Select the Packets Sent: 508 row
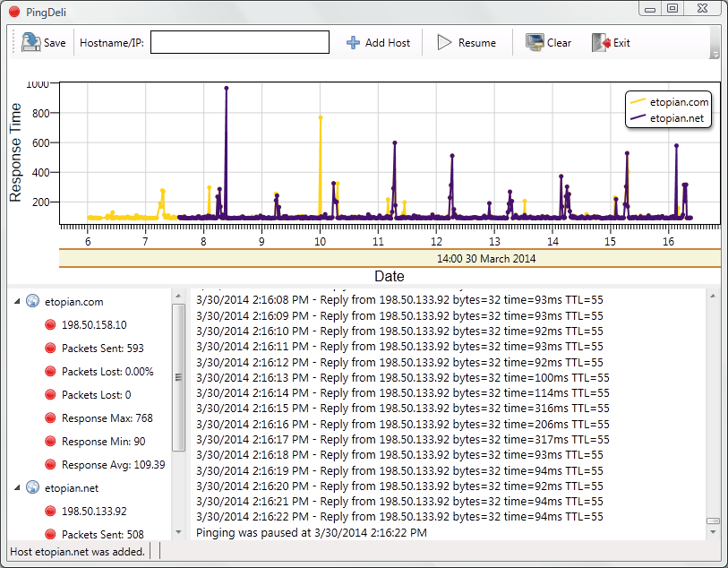This screenshot has height=568, width=728. [x=103, y=534]
